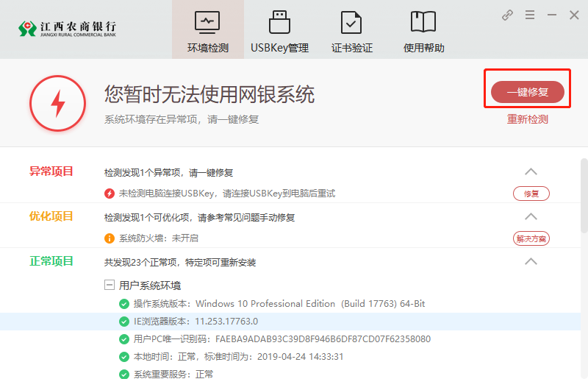
Task: Click the green check beside 系统重要服务
Action: [124, 375]
